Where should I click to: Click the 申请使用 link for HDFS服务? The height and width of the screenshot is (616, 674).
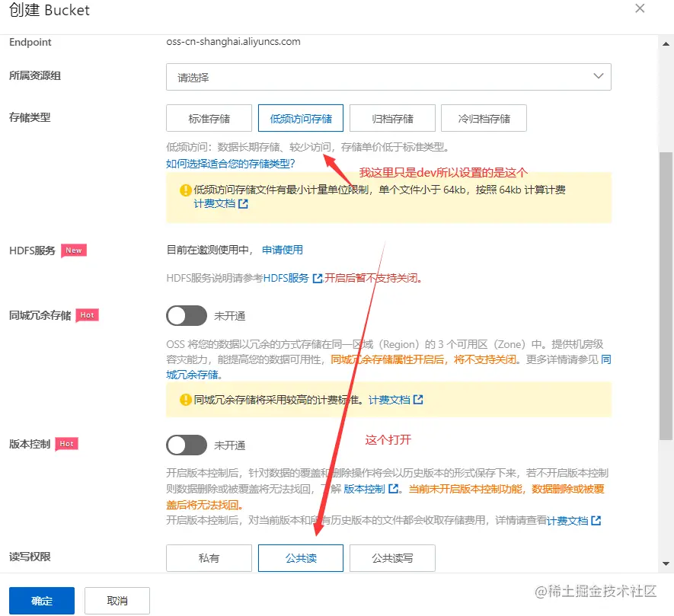click(282, 249)
